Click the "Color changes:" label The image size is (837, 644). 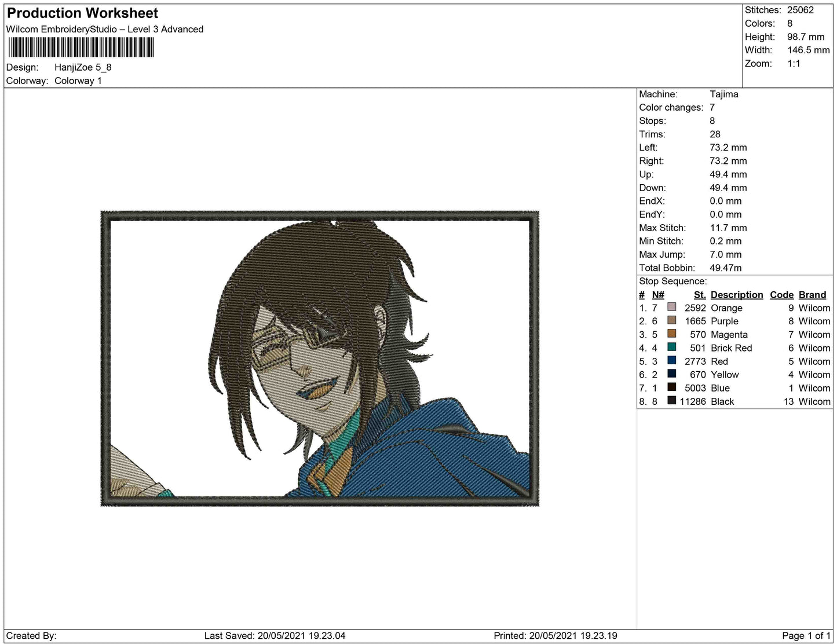click(x=671, y=108)
